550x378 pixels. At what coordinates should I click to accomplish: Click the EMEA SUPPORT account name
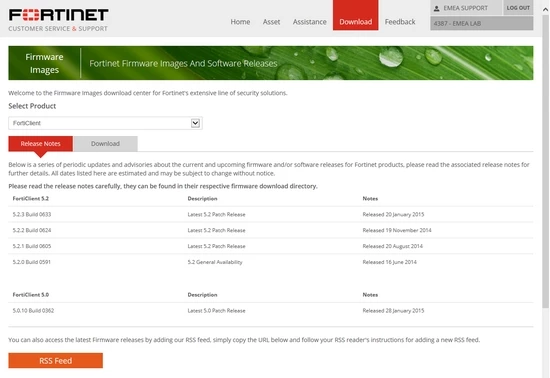click(x=465, y=8)
